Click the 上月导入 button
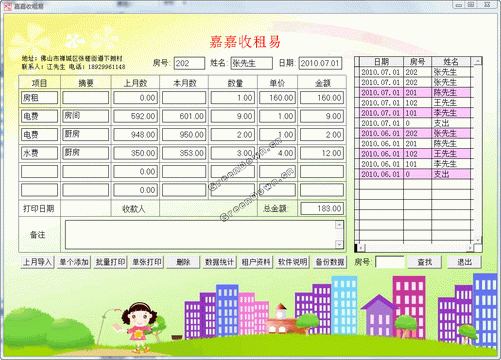This screenshot has height=360, width=501. pos(37,262)
